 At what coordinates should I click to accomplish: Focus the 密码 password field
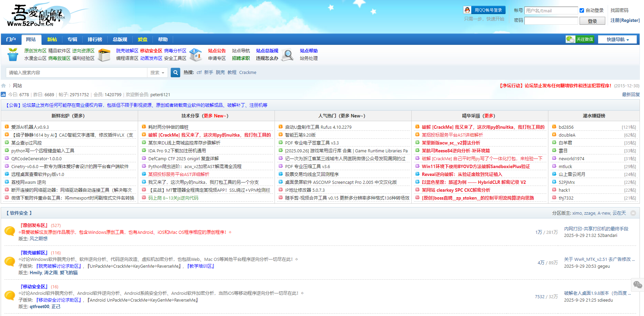pos(551,21)
